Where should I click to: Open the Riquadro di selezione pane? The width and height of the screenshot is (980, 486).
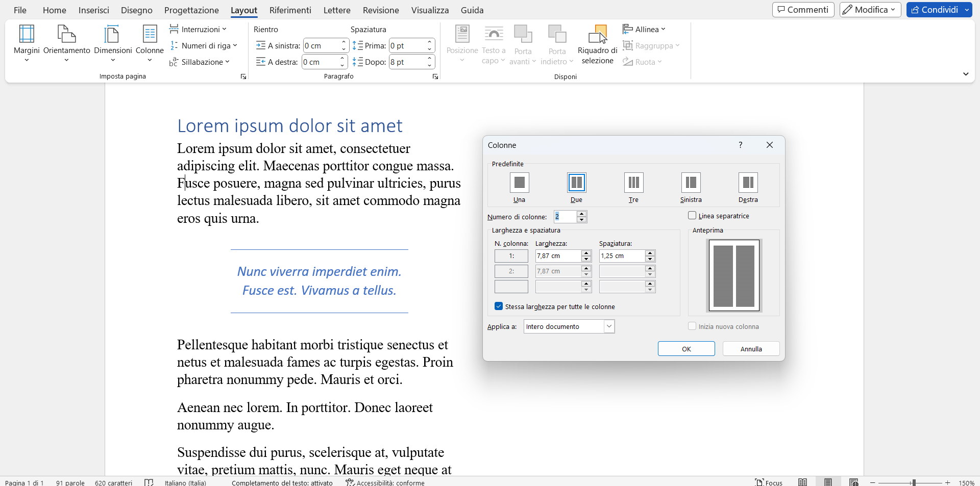(597, 45)
